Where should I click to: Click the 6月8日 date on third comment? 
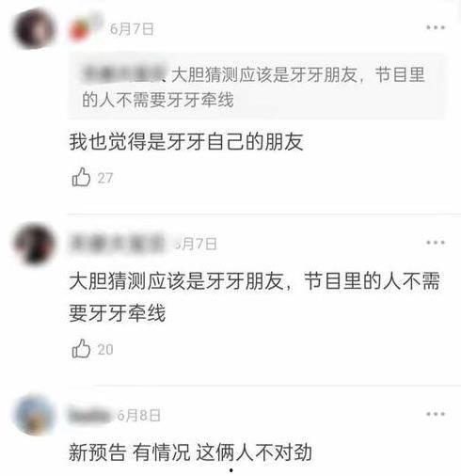pos(138,415)
